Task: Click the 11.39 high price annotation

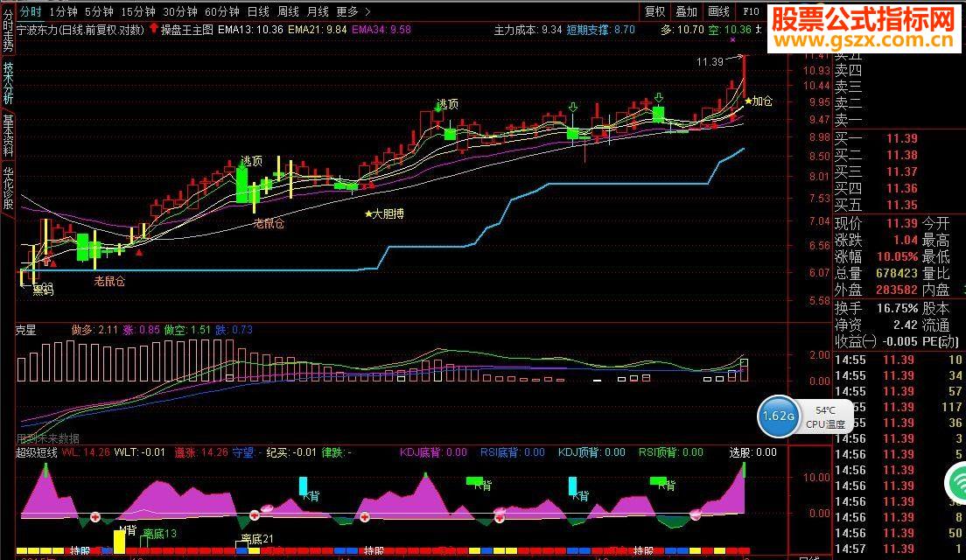Action: pyautogui.click(x=710, y=61)
